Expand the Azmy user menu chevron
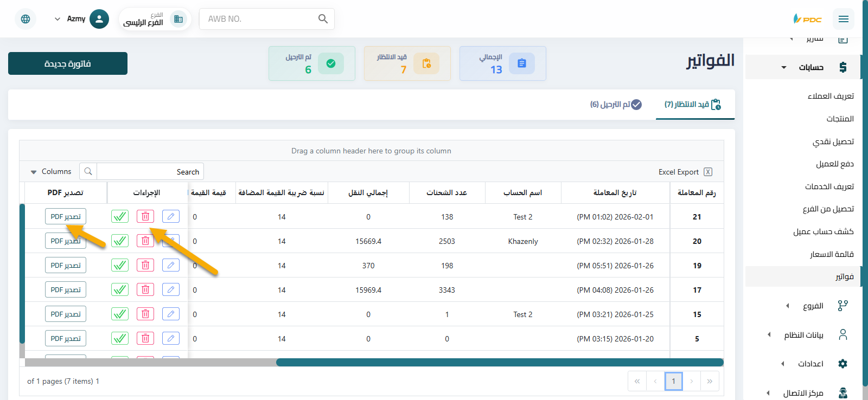 click(58, 19)
